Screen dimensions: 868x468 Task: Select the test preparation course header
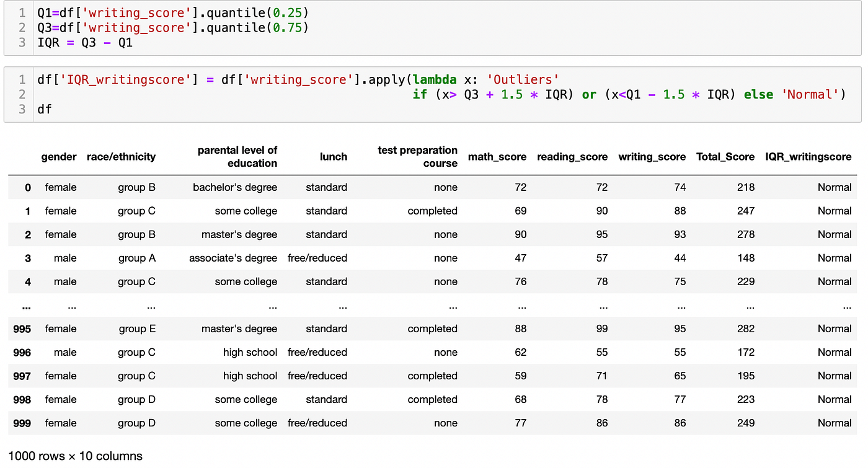click(x=417, y=157)
